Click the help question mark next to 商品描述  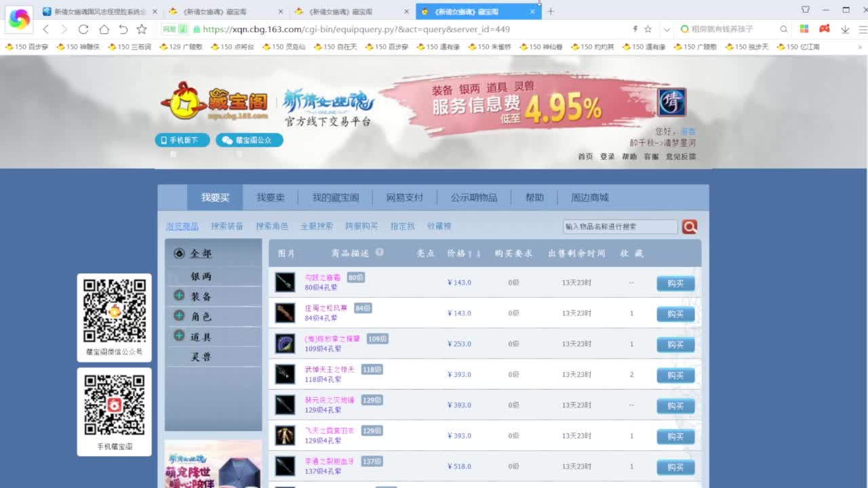point(380,252)
